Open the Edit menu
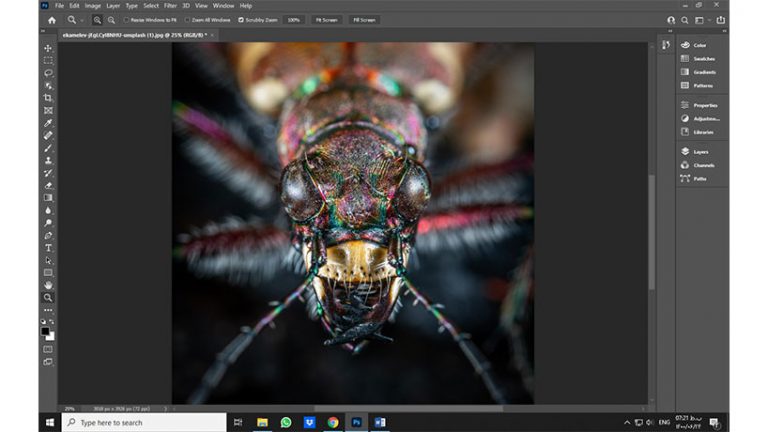Screen dimensions: 768x432 74,6
